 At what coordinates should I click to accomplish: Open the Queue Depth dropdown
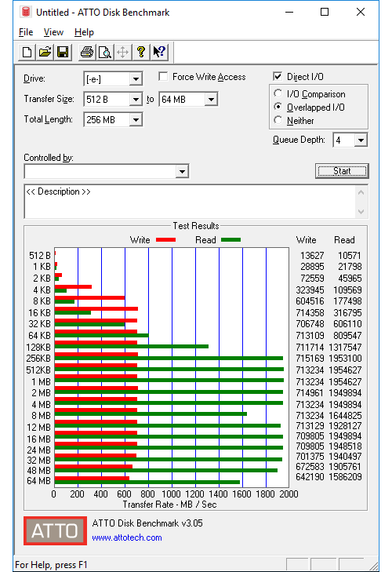(x=361, y=140)
